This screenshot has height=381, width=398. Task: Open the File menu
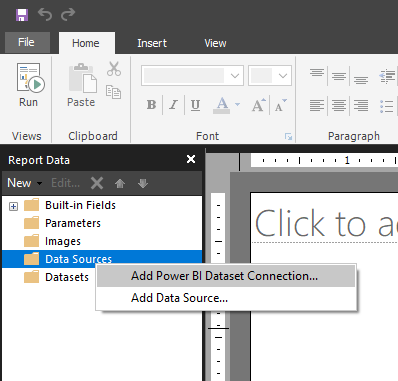click(27, 42)
